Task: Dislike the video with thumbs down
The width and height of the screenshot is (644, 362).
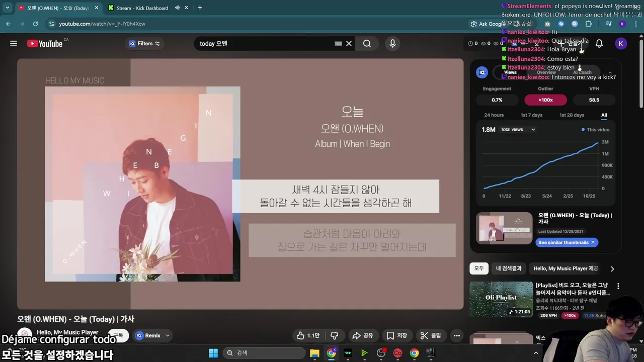Action: (x=334, y=335)
